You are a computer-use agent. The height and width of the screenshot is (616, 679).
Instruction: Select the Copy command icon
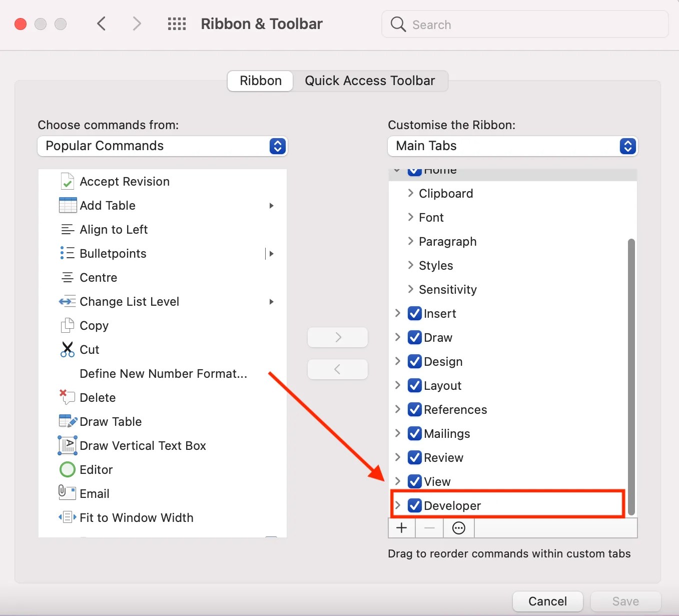click(x=67, y=325)
